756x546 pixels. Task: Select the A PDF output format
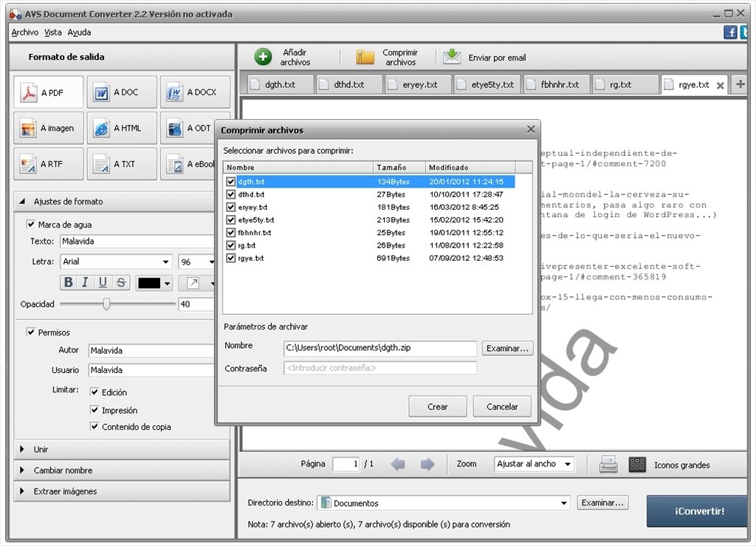tap(48, 92)
